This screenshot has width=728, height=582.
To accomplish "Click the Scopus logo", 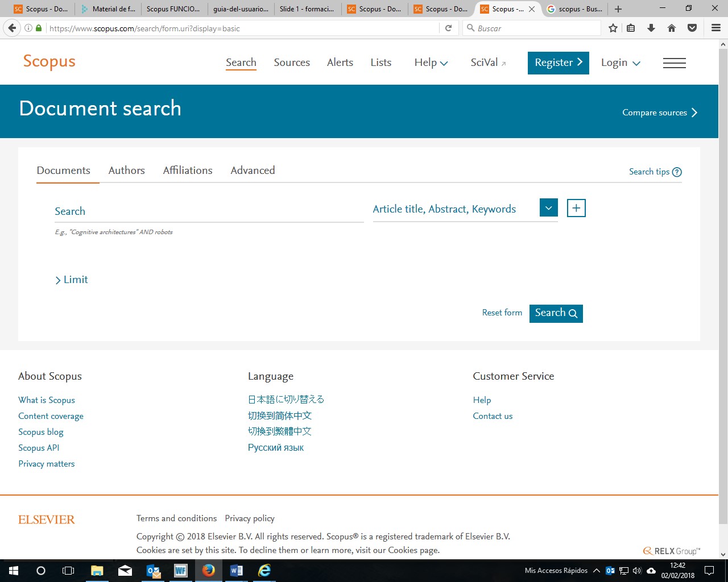I will point(49,61).
